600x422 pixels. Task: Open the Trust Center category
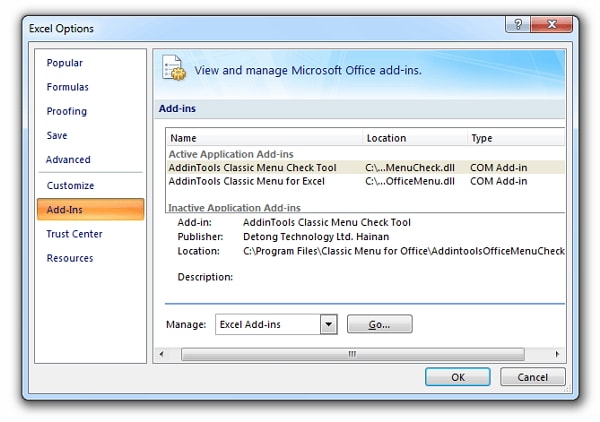pyautogui.click(x=74, y=234)
